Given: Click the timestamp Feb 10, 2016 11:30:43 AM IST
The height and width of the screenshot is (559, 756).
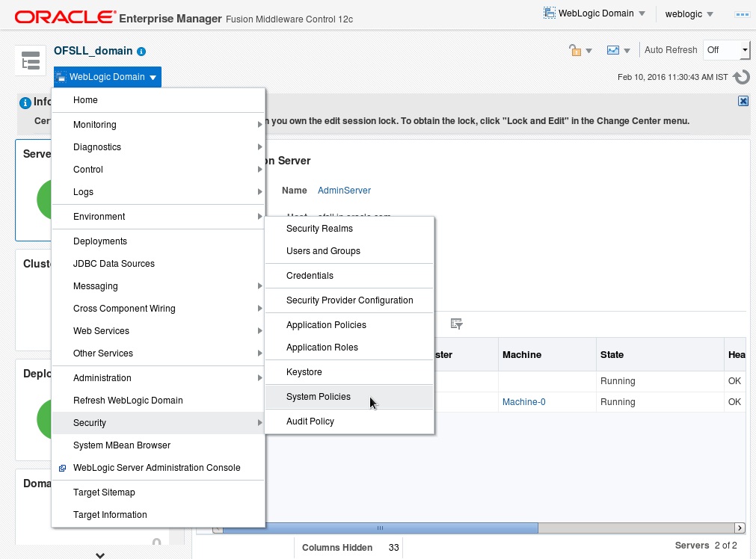Looking at the screenshot, I should [672, 77].
